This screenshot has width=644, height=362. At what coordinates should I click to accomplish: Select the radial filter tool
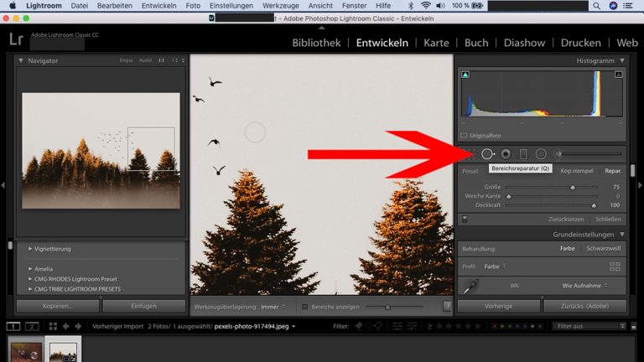541,153
